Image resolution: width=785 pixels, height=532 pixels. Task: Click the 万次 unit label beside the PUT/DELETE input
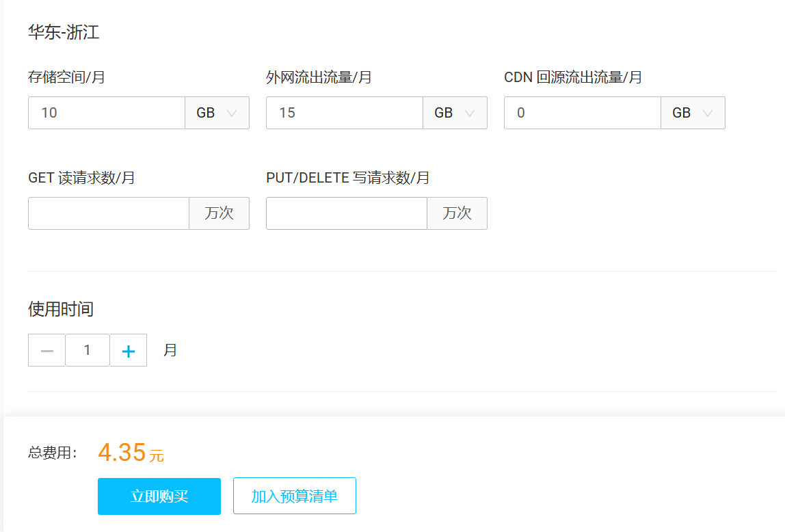pyautogui.click(x=457, y=213)
